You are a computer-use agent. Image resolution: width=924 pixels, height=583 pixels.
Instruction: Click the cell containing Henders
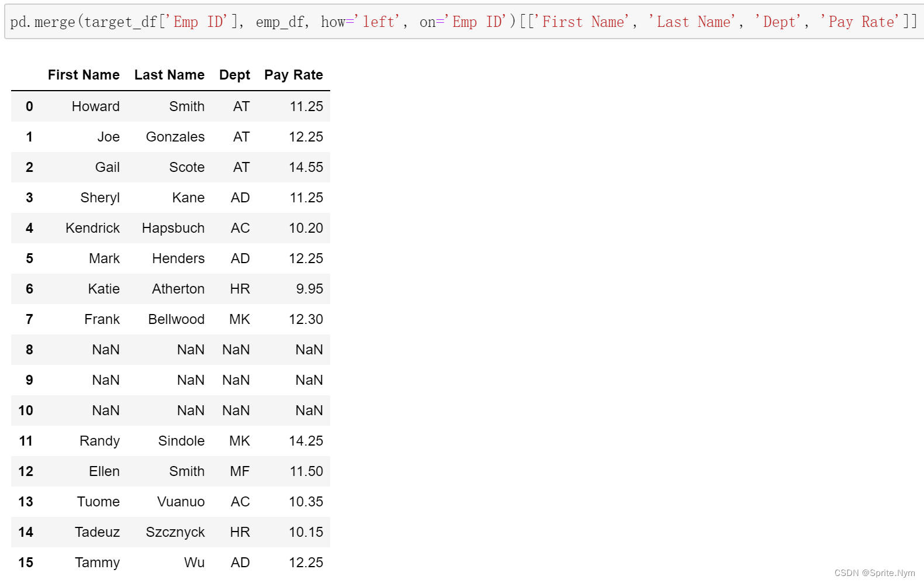pyautogui.click(x=178, y=258)
